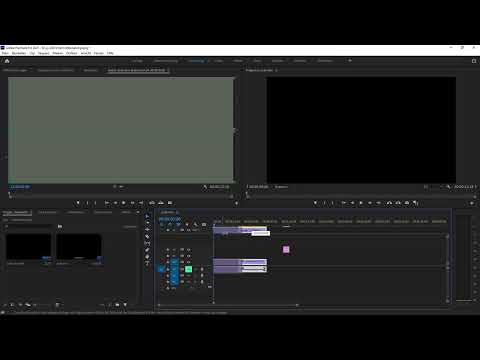480x360 pixels.
Task: Enable voice-over record on track A1
Action: tap(202, 269)
